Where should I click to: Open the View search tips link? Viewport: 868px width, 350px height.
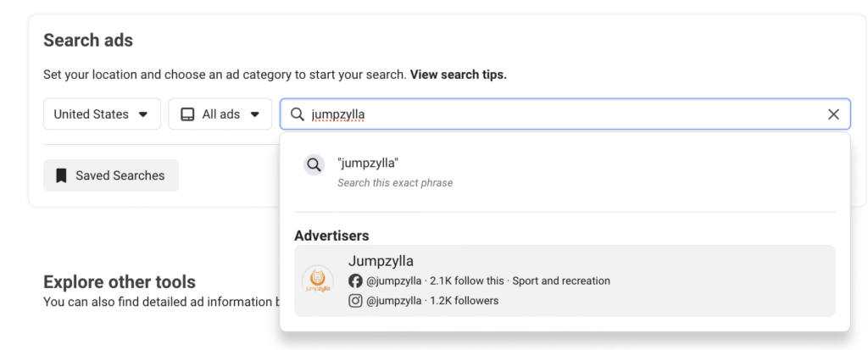[x=458, y=75]
